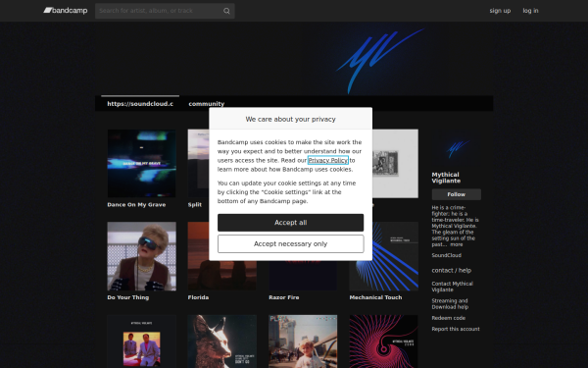Choose Accept necessary only

[x=291, y=244]
